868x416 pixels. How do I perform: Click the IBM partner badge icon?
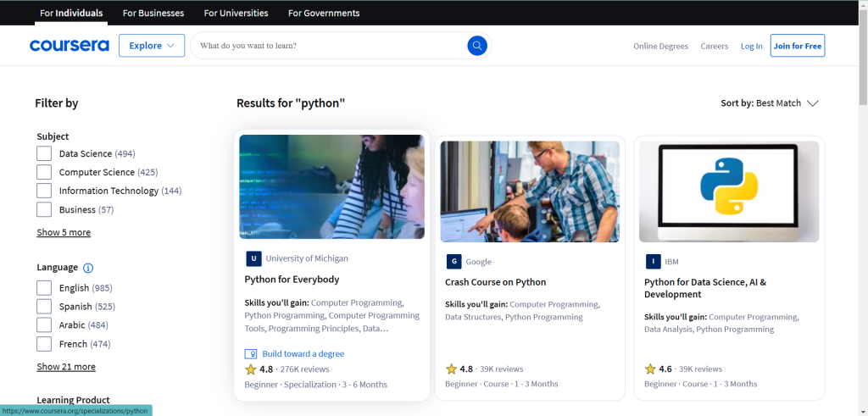[x=654, y=262]
